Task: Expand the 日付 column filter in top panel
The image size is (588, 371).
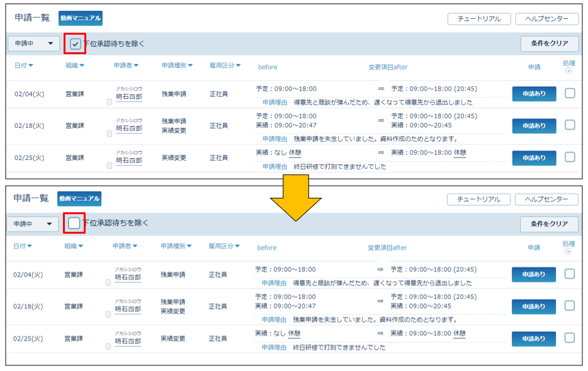Action: 30,66
